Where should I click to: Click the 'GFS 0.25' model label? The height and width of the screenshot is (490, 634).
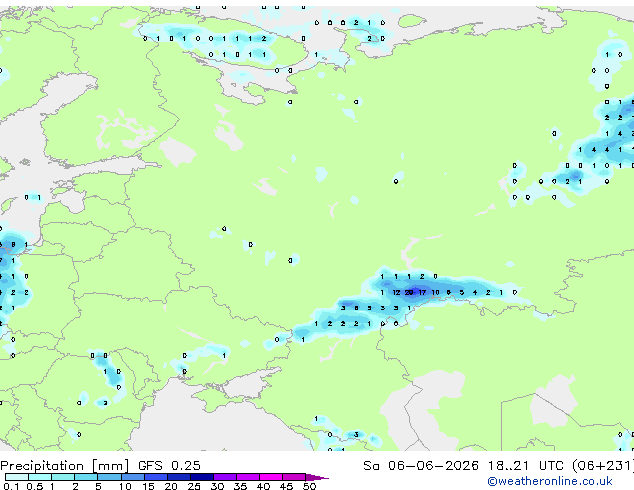click(169, 466)
